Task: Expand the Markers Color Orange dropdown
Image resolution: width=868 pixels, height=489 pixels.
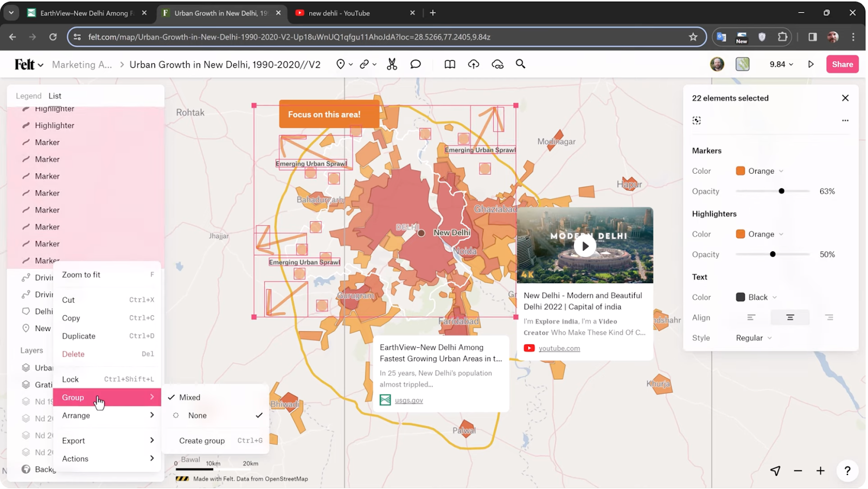Action: click(x=759, y=170)
